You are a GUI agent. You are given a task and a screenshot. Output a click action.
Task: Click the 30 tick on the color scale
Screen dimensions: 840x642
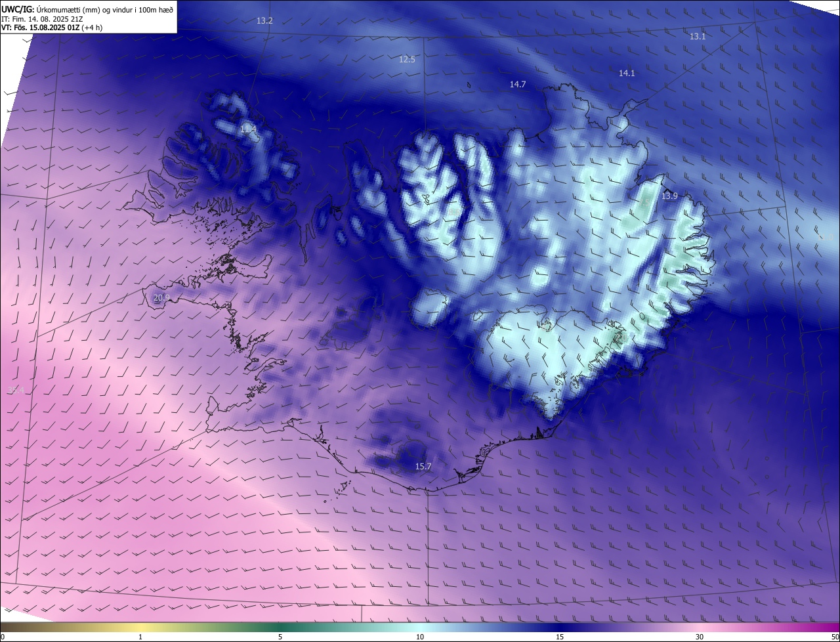click(x=700, y=637)
